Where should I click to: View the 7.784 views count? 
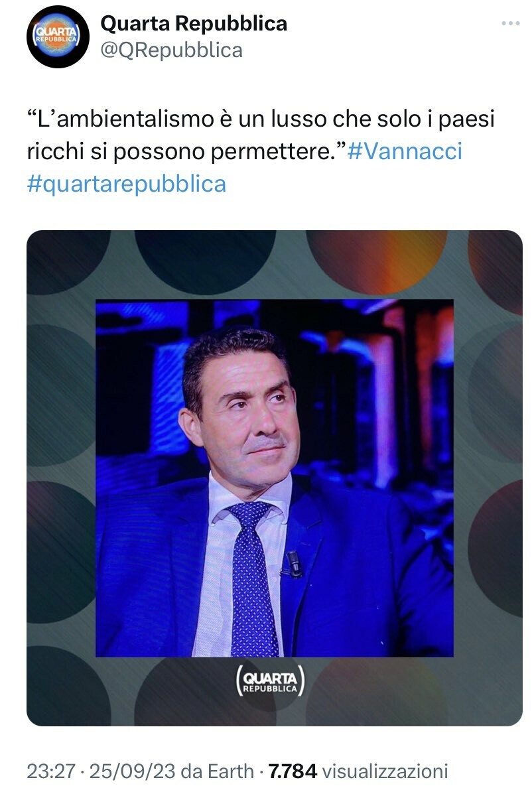click(x=293, y=771)
